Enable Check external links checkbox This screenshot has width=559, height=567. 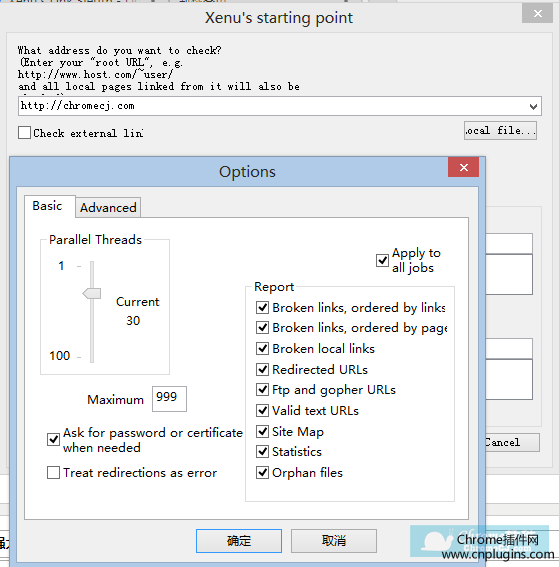[x=24, y=133]
